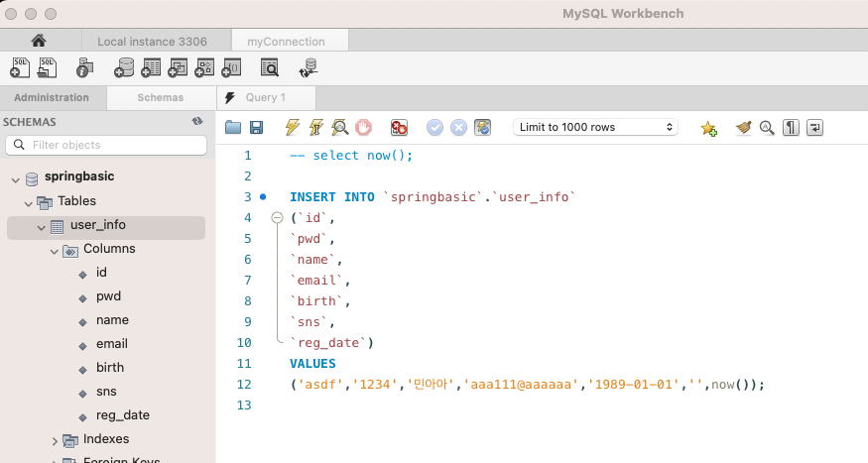Create a new stored procedure icon

[x=204, y=68]
